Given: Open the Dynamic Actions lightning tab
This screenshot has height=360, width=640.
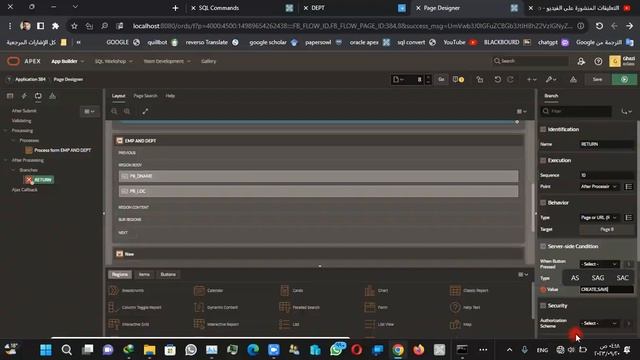Looking at the screenshot, I should click(x=24, y=96).
